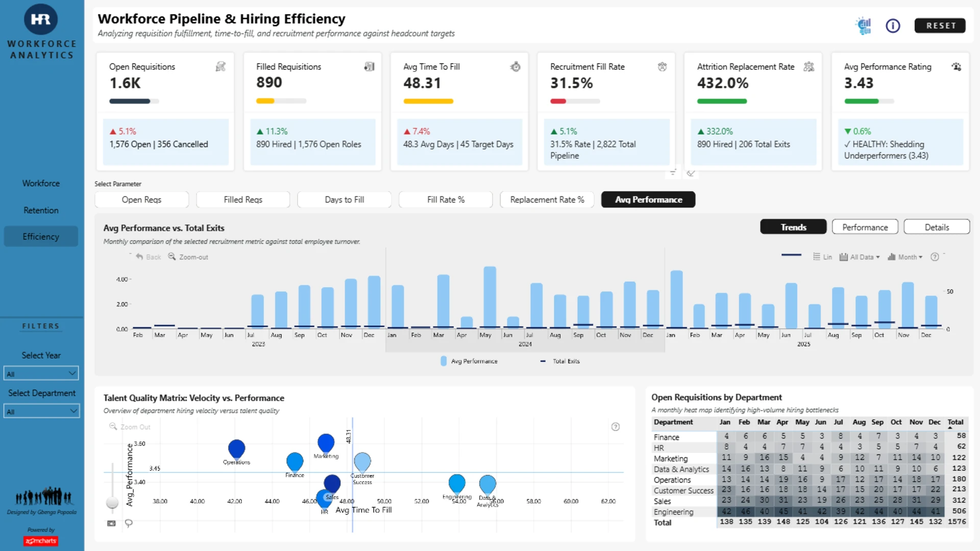Click the eraser icon below the KPI cards
This screenshot has width=980, height=551.
coord(691,173)
